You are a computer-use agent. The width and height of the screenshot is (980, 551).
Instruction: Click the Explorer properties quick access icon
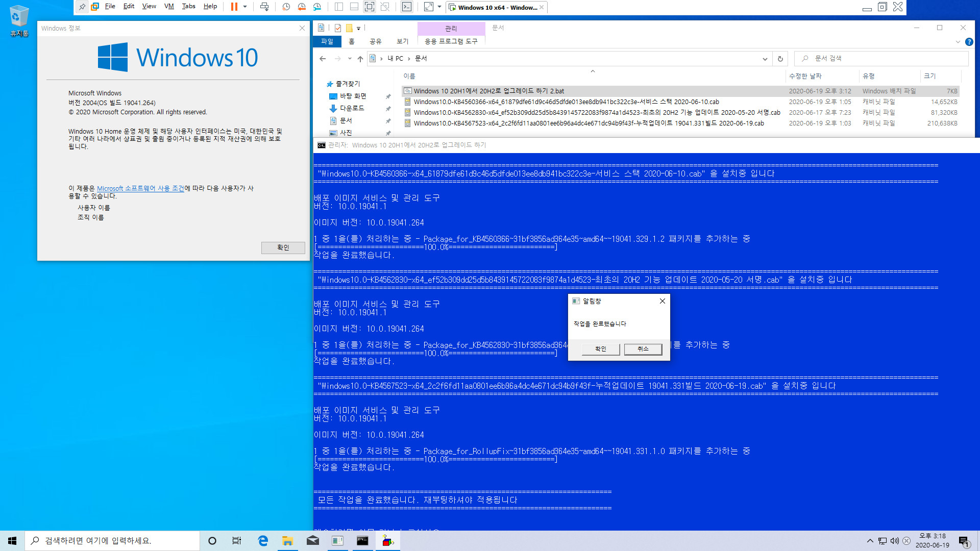(338, 28)
